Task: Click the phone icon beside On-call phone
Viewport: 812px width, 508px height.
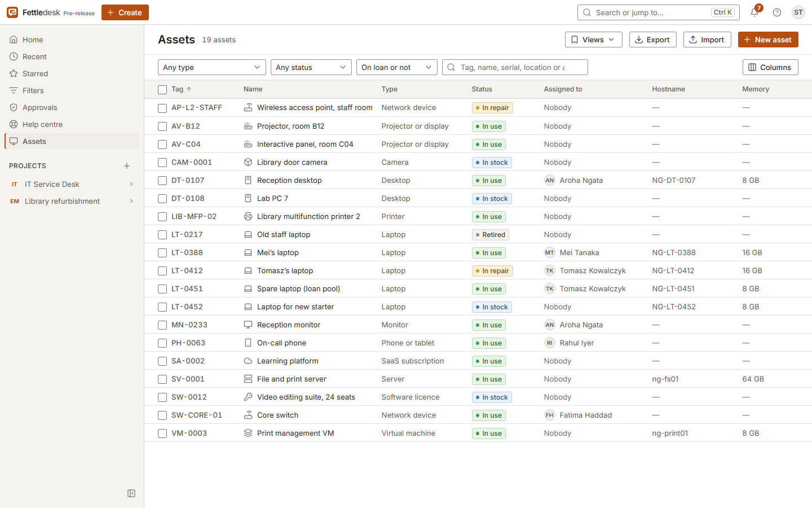Action: point(248,343)
